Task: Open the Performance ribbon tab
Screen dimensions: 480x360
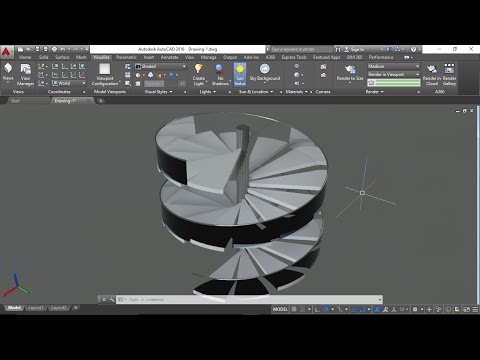Action: tap(381, 57)
